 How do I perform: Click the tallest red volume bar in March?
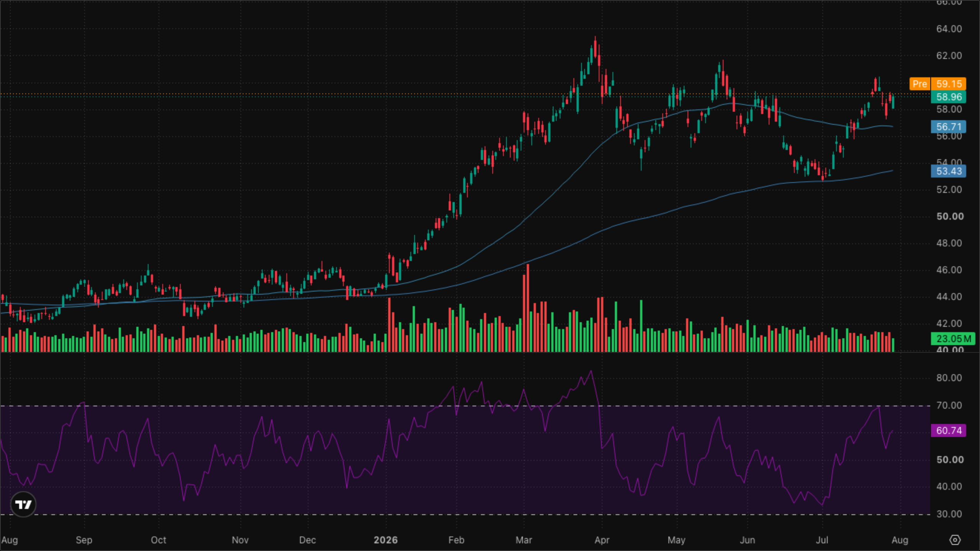(x=528, y=308)
